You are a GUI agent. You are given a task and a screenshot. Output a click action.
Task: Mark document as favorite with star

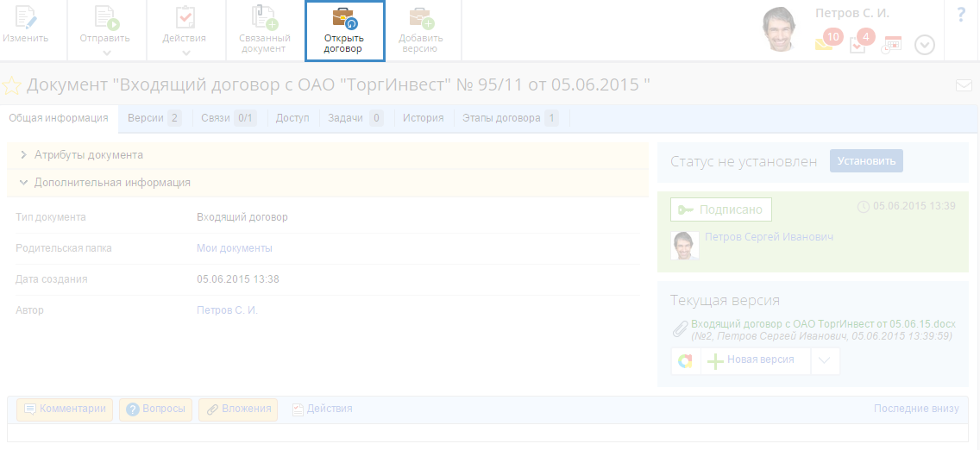click(x=11, y=85)
